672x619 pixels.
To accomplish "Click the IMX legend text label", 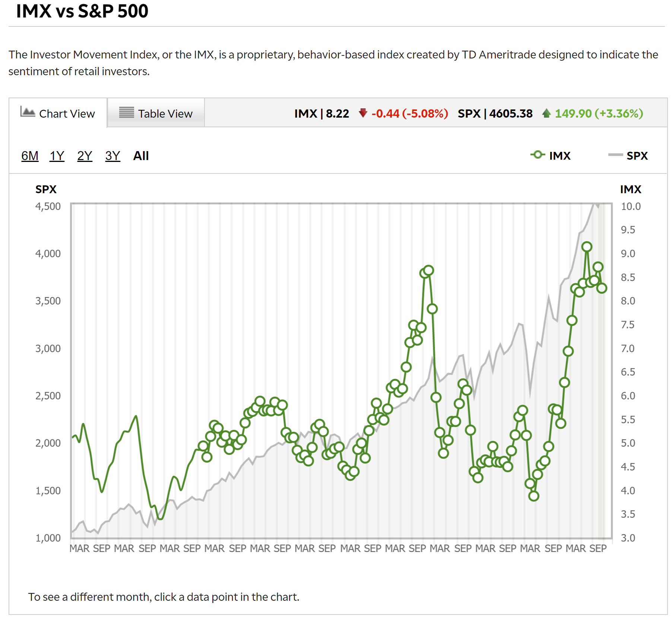I will (x=560, y=156).
